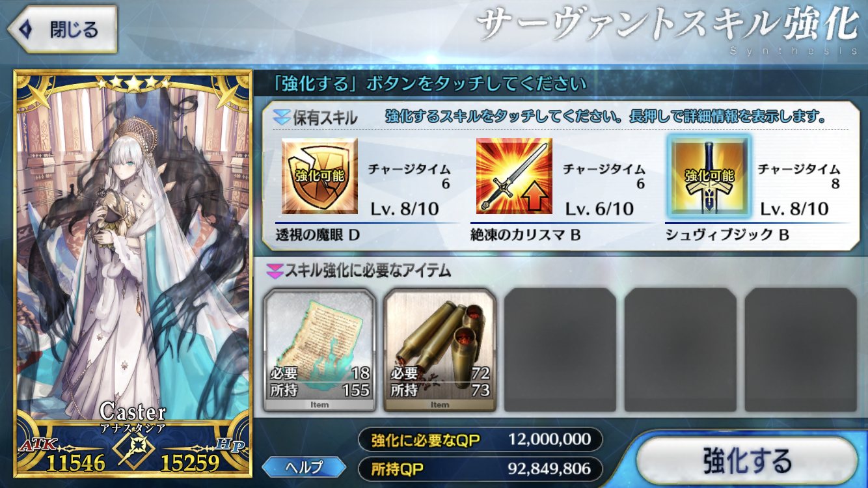The height and width of the screenshot is (488, 868).
Task: Collapse the 保有スキル section arrow
Action: pyautogui.click(x=282, y=118)
